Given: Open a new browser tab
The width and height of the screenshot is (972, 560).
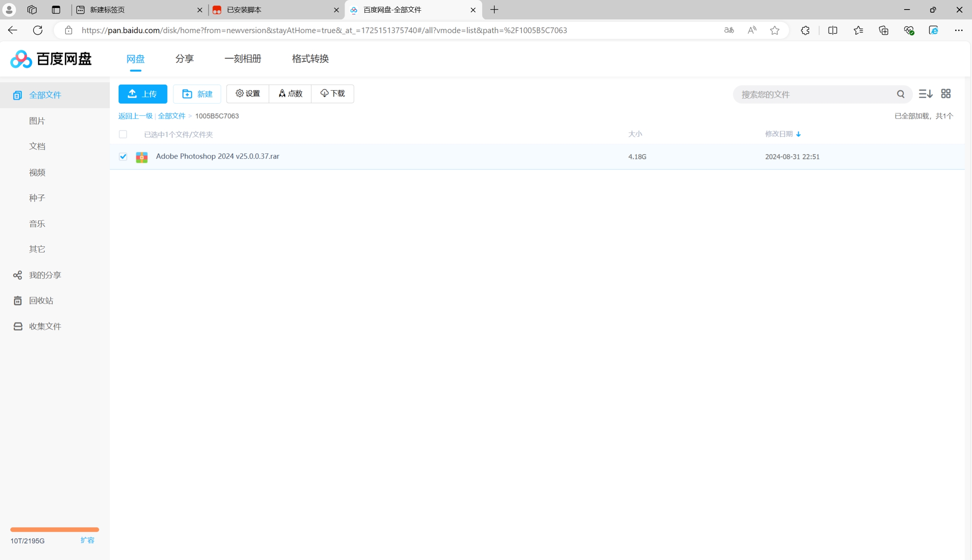Looking at the screenshot, I should pos(494,10).
